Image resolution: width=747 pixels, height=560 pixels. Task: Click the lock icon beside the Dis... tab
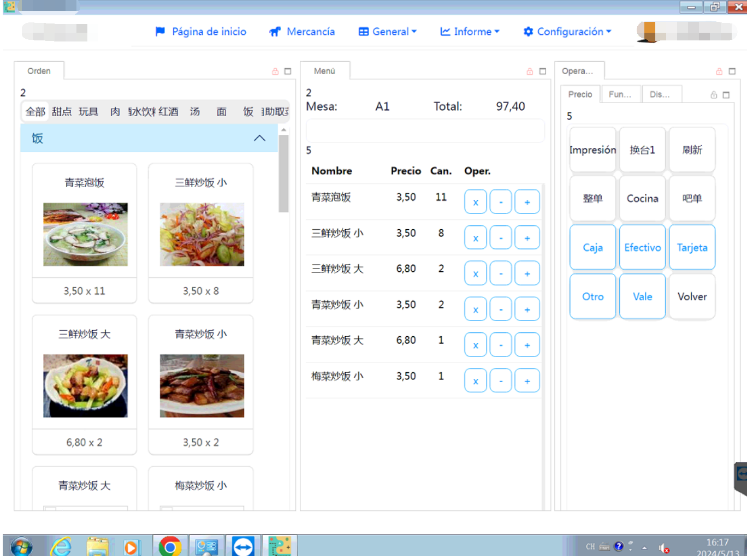click(x=714, y=95)
